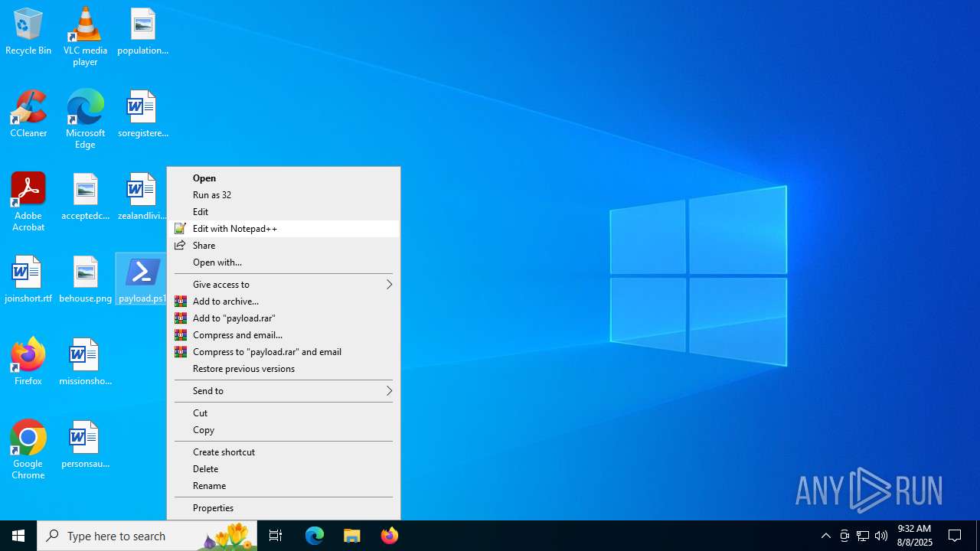Viewport: 980px width, 551px height.
Task: Open the Recycle Bin desktop icon
Action: [28, 31]
